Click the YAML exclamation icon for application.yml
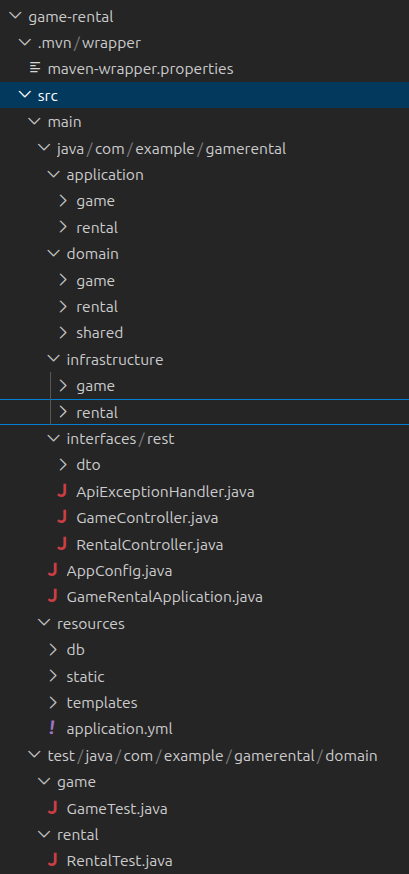The image size is (409, 874). point(53,729)
